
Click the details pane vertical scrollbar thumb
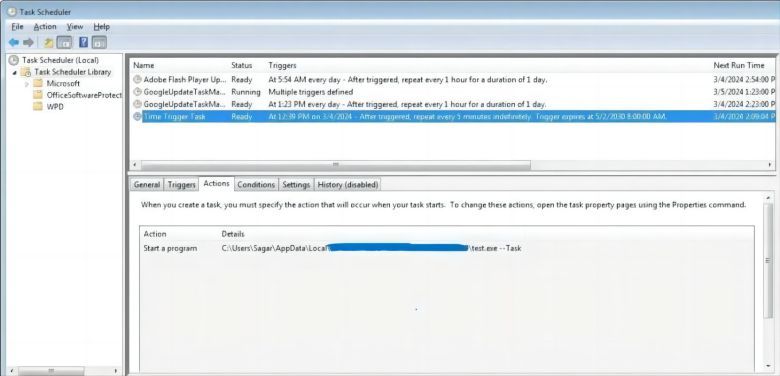[769, 260]
